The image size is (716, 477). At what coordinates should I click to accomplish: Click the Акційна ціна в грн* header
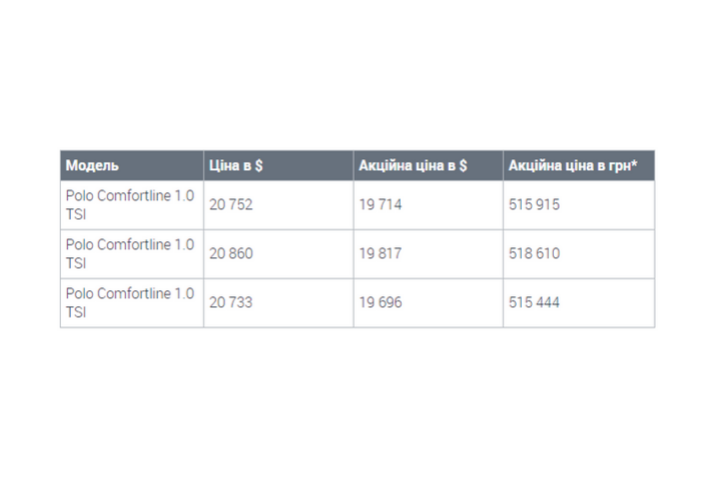point(579,165)
